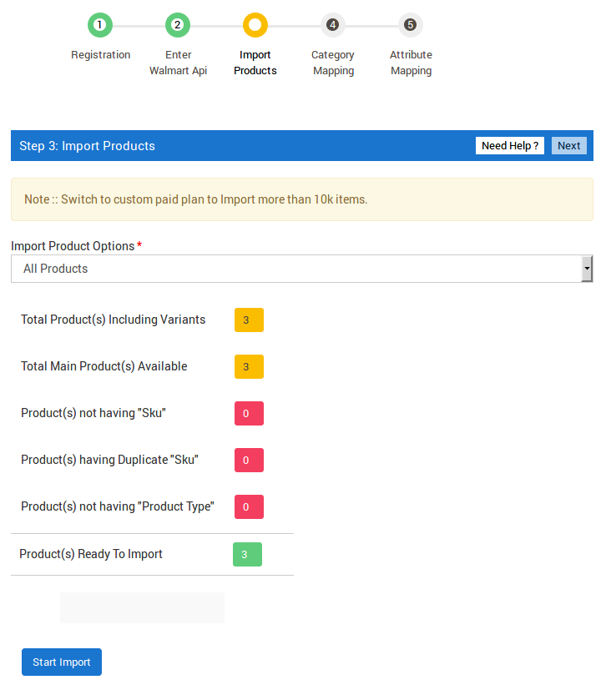This screenshot has width=606, height=700.
Task: Click the Need Help ? button
Action: point(510,145)
